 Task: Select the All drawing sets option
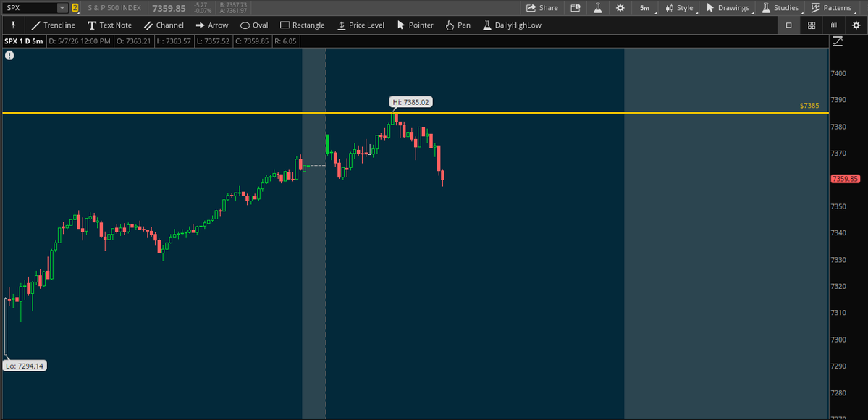(833, 25)
